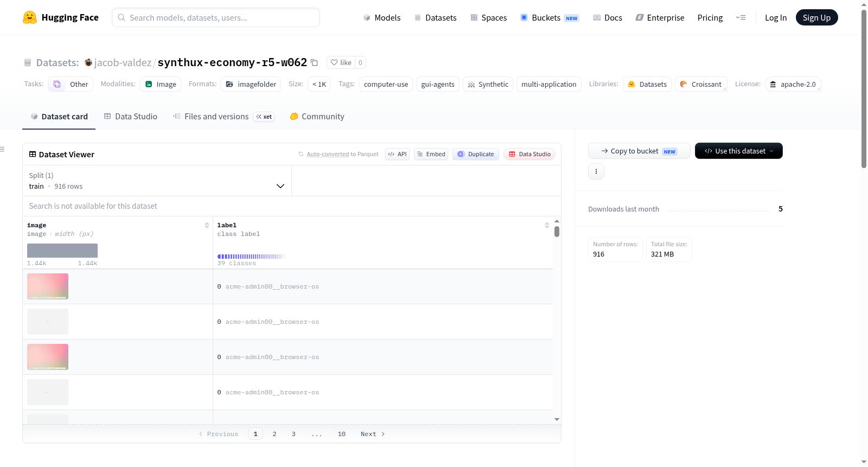Select the Croissant library tag
This screenshot has height=467, width=868.
tap(701, 84)
